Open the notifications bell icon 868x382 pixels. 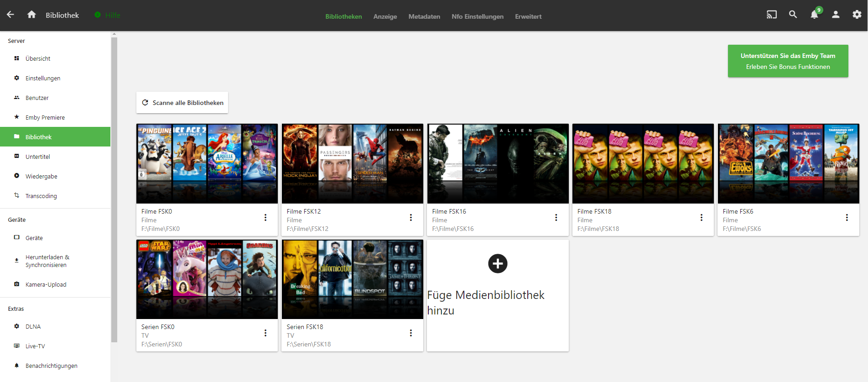(815, 15)
